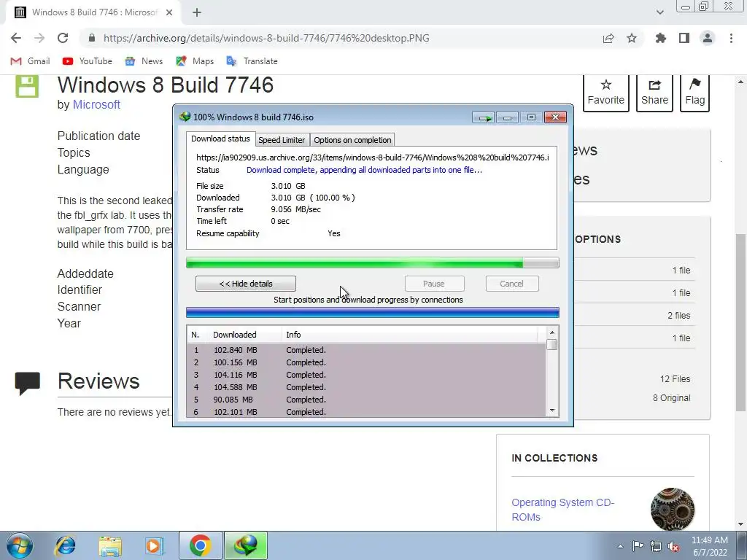The width and height of the screenshot is (747, 560).
Task: Close the Windows 8 Build 7746 tab
Action: 169,13
